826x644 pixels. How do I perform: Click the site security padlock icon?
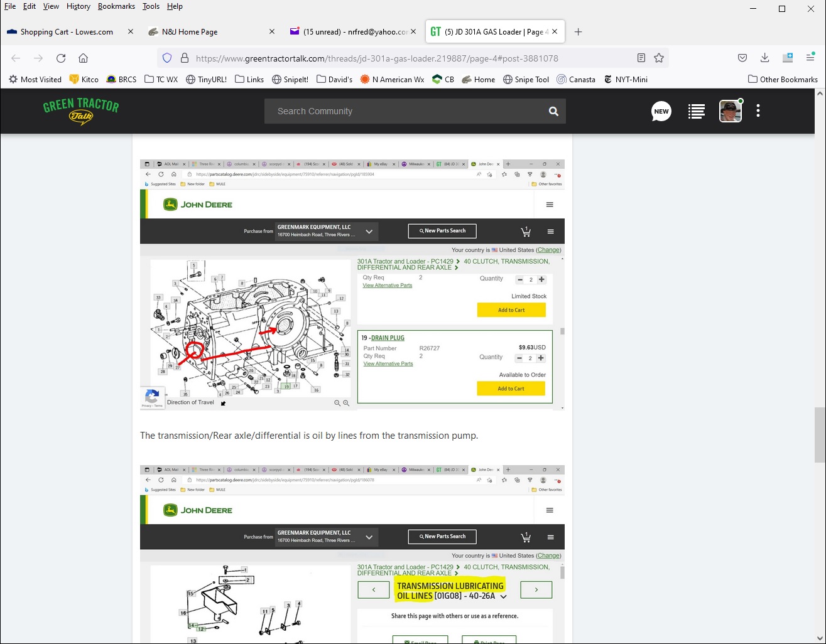(x=185, y=58)
